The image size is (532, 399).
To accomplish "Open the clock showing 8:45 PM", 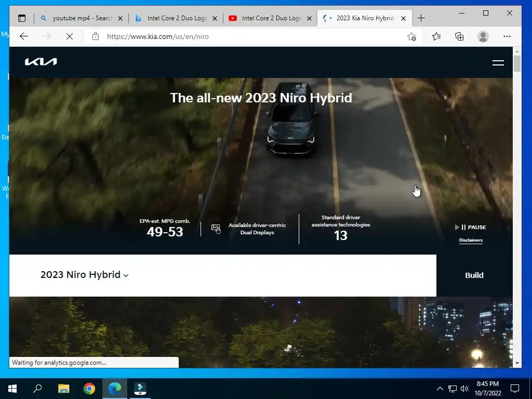I will point(487,389).
